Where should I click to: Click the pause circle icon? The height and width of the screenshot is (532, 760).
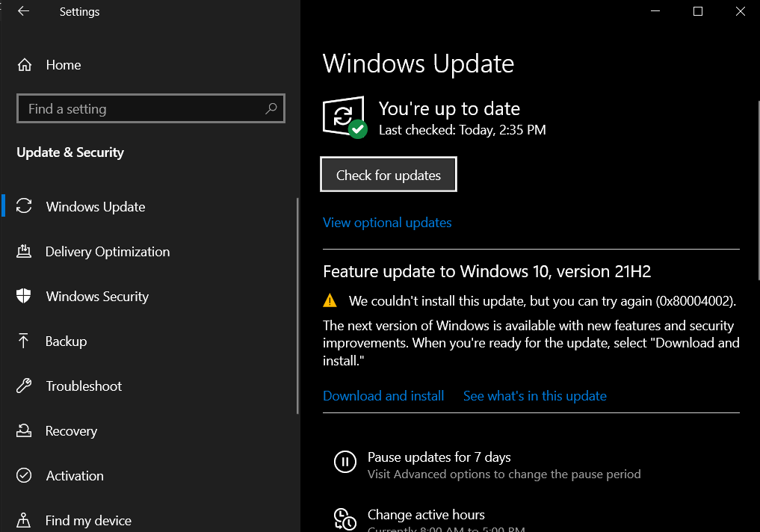pyautogui.click(x=345, y=462)
